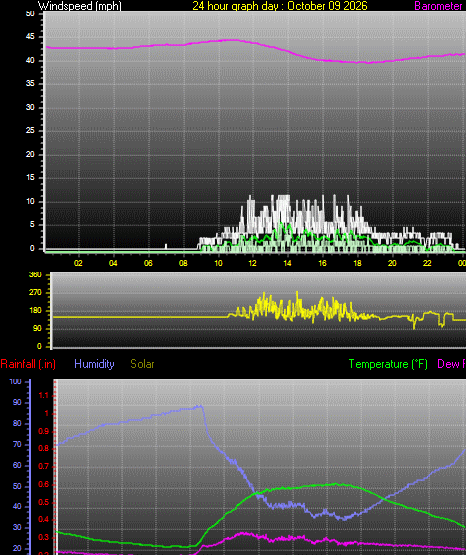Click the Barometer legend label
This screenshot has height=555, width=466.
click(439, 6)
